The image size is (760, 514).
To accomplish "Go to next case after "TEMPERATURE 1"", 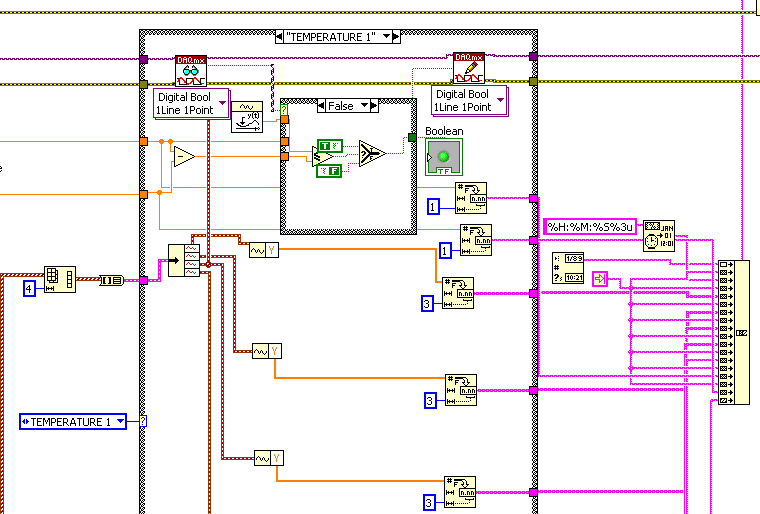I will (397, 36).
